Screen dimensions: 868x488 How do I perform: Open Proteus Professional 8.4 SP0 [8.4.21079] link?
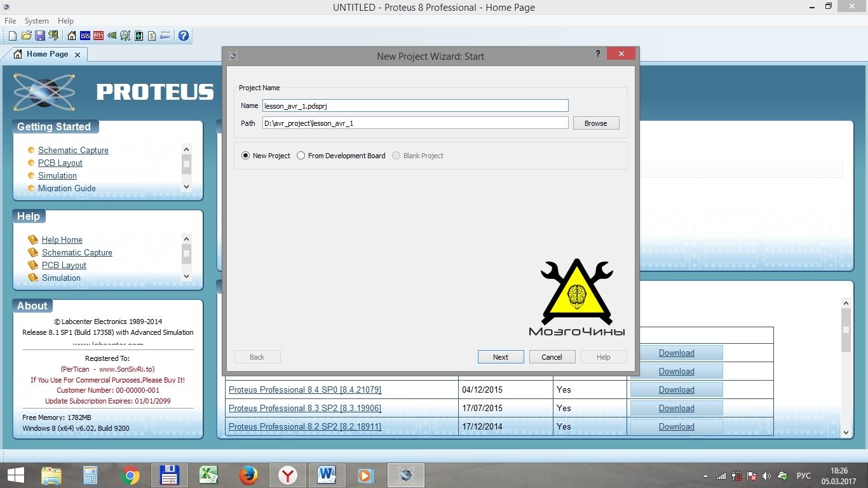(305, 390)
